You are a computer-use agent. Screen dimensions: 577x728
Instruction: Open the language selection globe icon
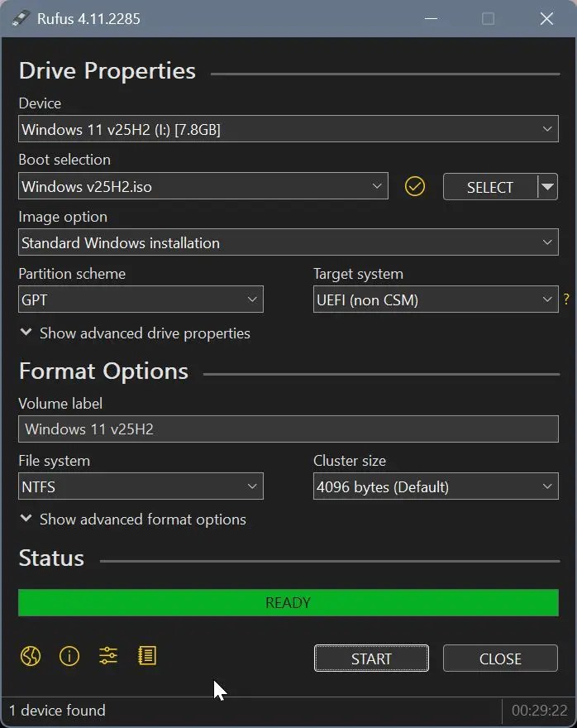31,656
